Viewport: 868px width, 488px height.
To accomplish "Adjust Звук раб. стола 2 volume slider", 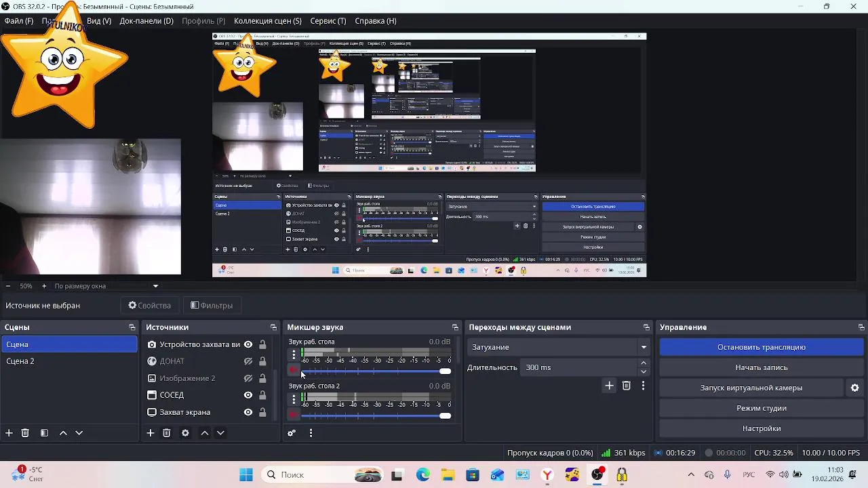I will (376, 415).
